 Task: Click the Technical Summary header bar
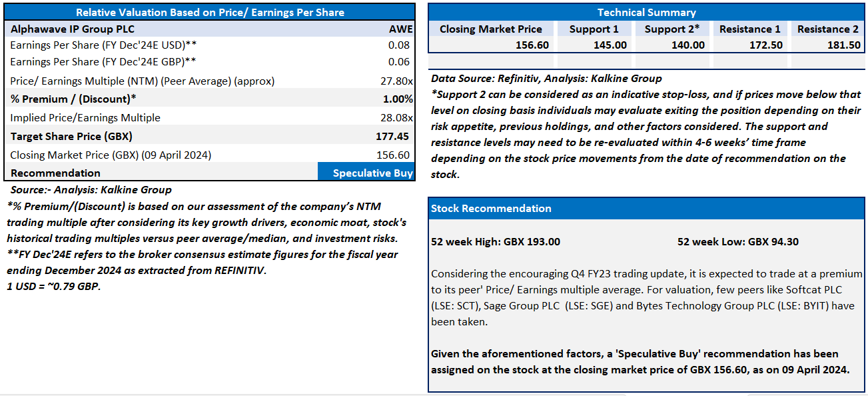[x=646, y=12]
